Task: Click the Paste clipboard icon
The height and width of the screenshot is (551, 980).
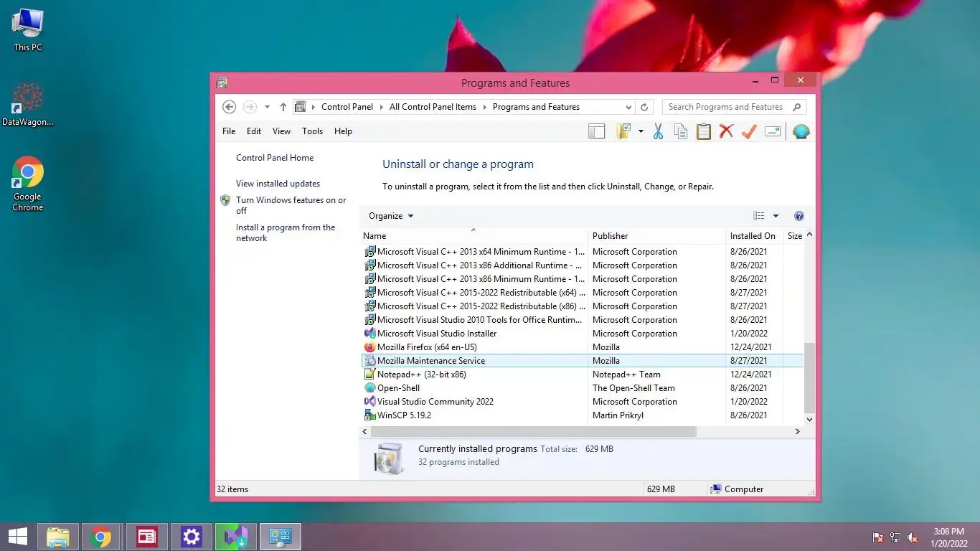Action: (704, 131)
